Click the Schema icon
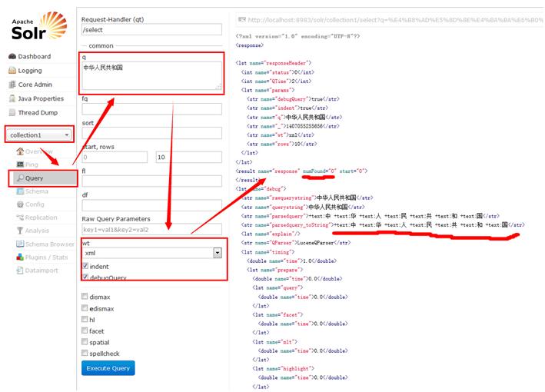This screenshot has height=392, width=545. coord(20,191)
